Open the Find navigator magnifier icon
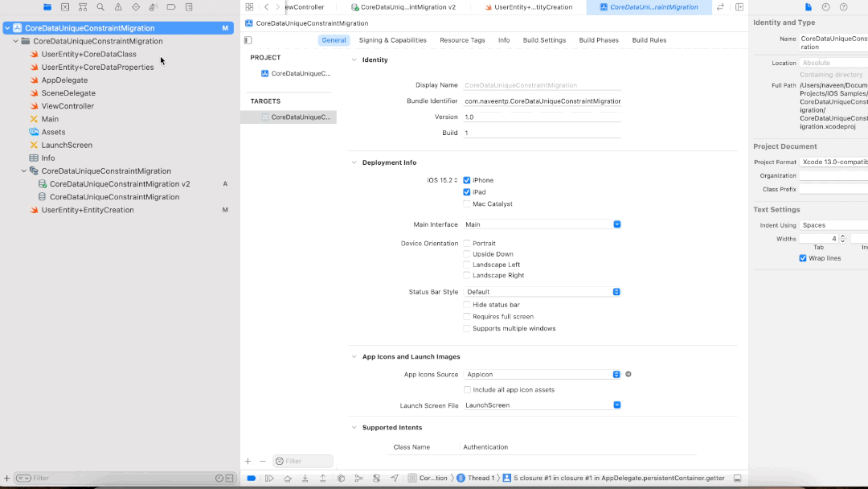Screen dimensions: 868x489 pyautogui.click(x=100, y=7)
